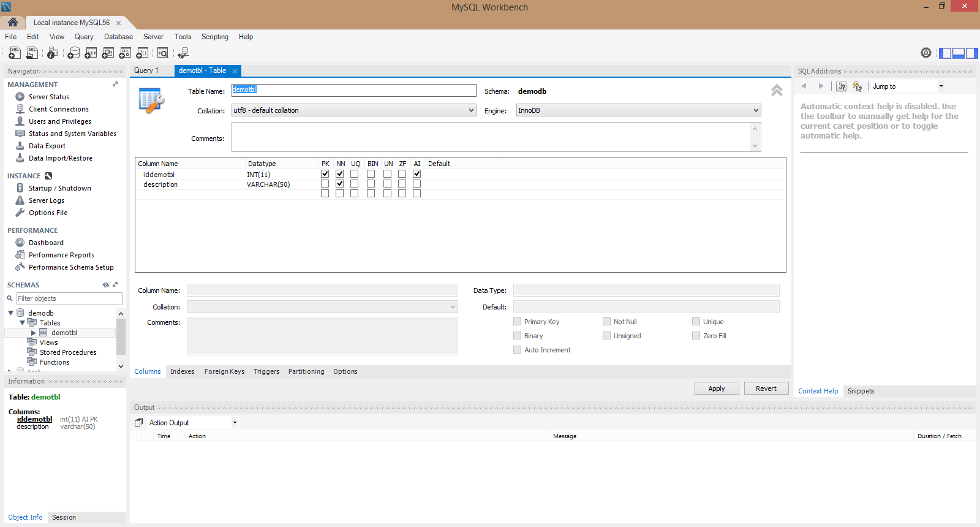Open Performance Reports
The width and height of the screenshot is (980, 527).
coord(61,255)
